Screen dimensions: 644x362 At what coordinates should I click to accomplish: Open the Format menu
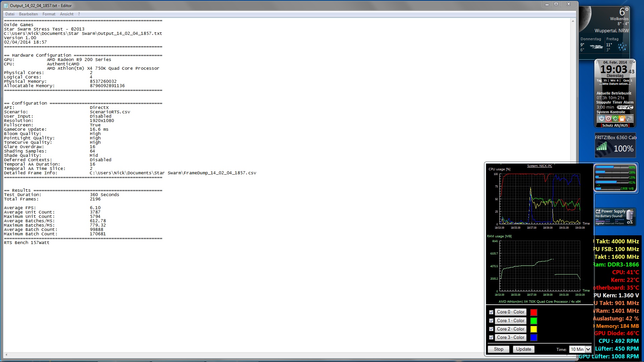pos(49,14)
